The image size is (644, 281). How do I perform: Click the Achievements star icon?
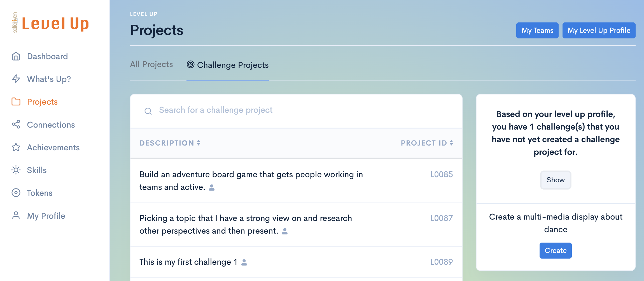point(16,147)
